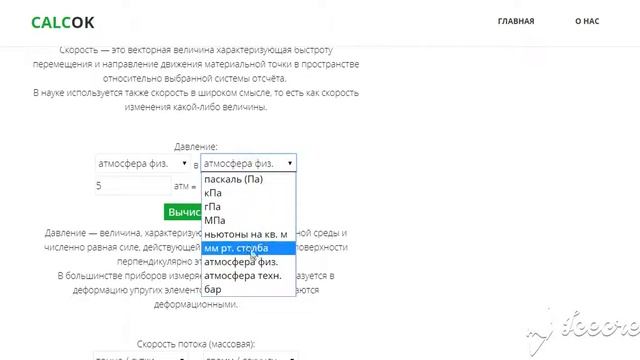The image size is (640, 360).
Task: Select паскаль (Па) option
Action: 249,179
